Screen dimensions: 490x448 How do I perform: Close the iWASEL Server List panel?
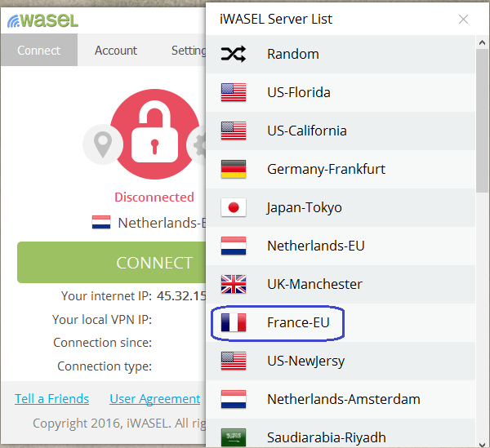(x=463, y=19)
